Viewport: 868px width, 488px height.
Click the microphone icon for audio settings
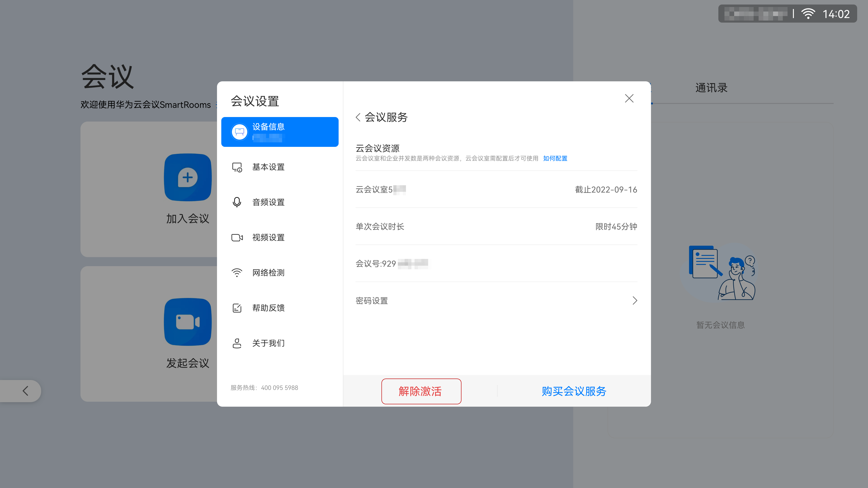pyautogui.click(x=237, y=202)
